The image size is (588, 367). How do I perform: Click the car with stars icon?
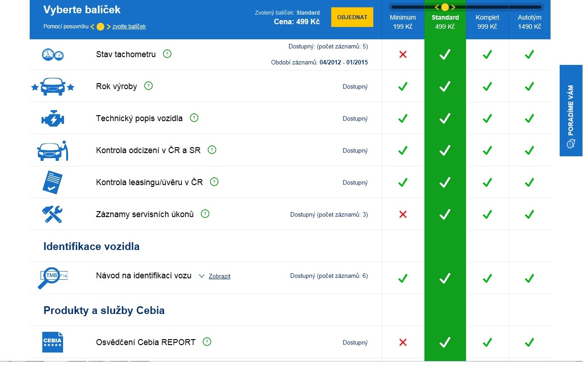pyautogui.click(x=52, y=86)
